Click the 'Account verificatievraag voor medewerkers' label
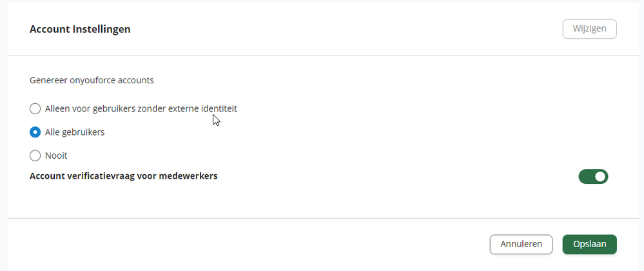This screenshot has height=271, width=644. point(124,176)
